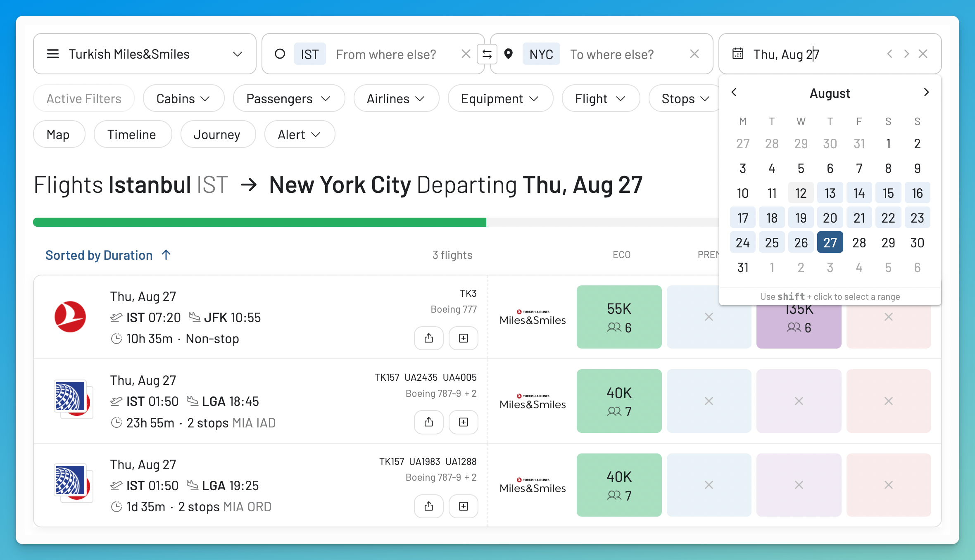The image size is (975, 560).
Task: Add the LGA 18:45 flight with plus icon
Action: pos(464,422)
